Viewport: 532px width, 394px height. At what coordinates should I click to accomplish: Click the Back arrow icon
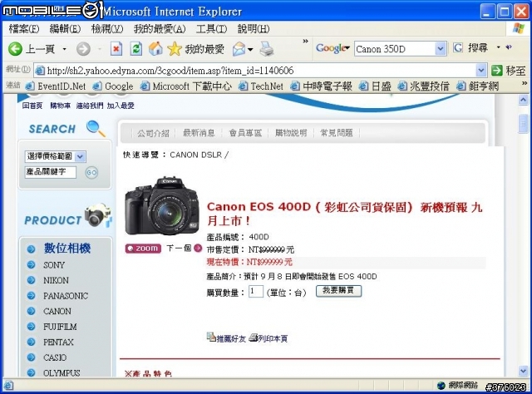point(15,49)
